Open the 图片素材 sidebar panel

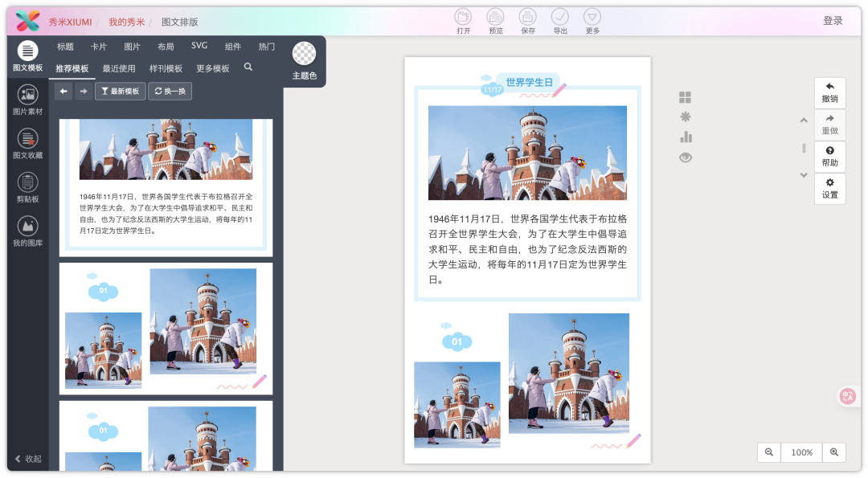[x=27, y=100]
